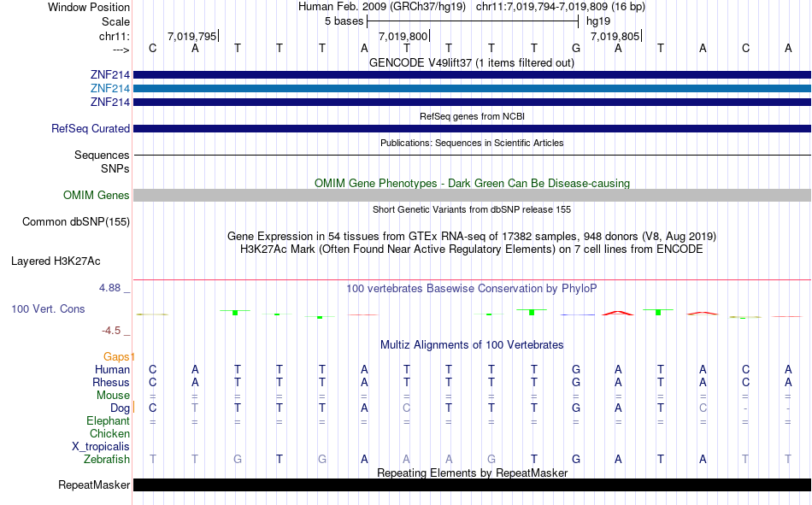Image resolution: width=812 pixels, height=505 pixels.
Task: Click the orange Gaps label
Action: click(116, 356)
